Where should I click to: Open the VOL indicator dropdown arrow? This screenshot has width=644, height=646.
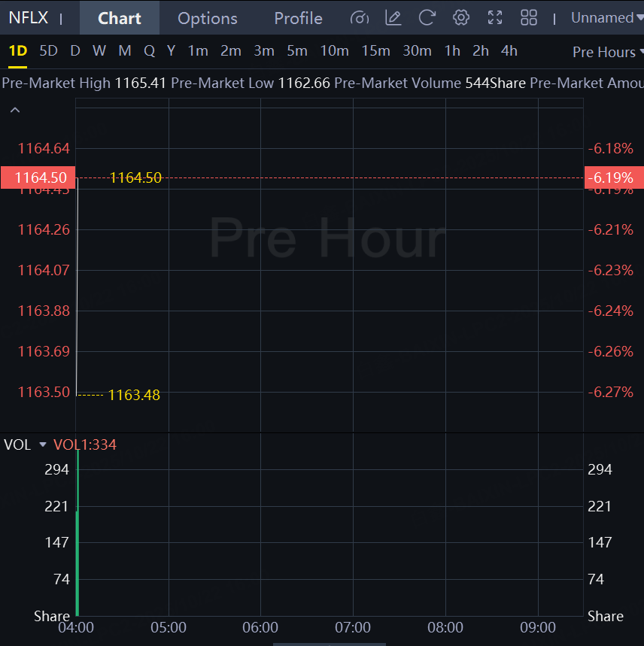click(x=42, y=444)
